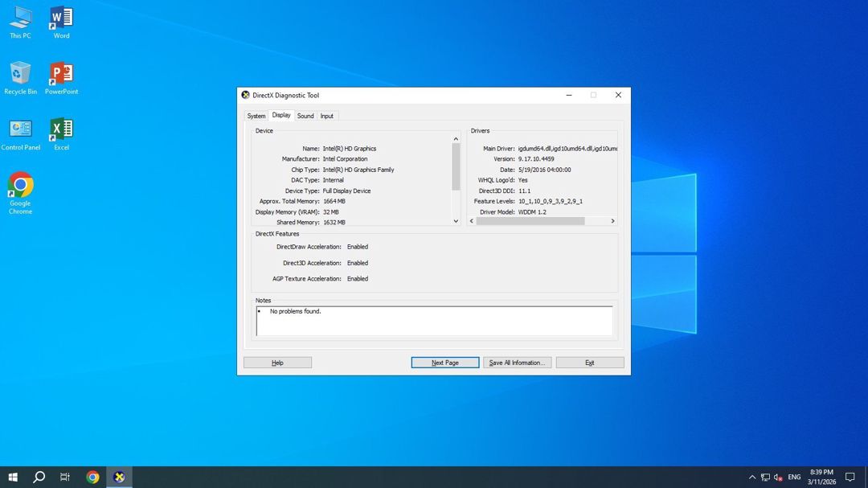Screen dimensions: 868x488
Task: Select the '1664 MB' total memory value
Action: [x=334, y=202]
